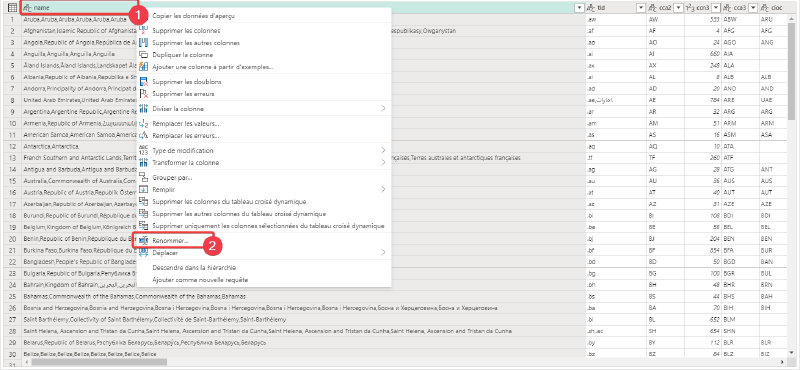Select the ccn3 column header

click(x=703, y=8)
